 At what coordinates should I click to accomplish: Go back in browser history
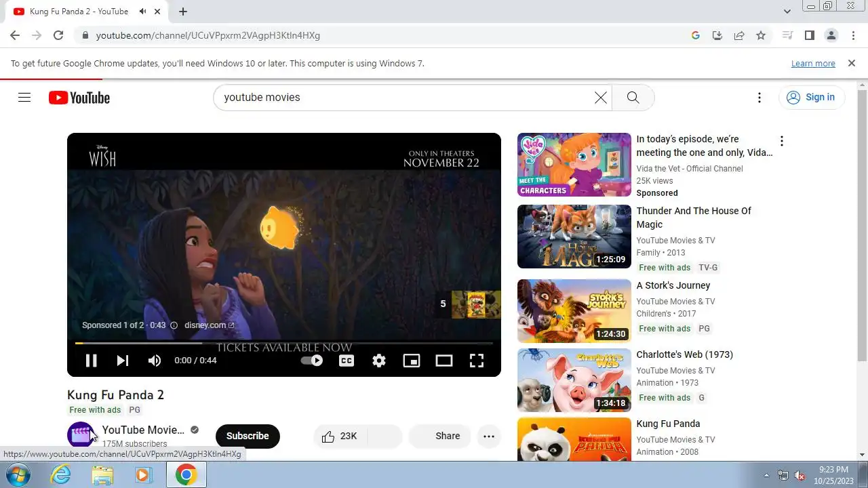pos(15,35)
